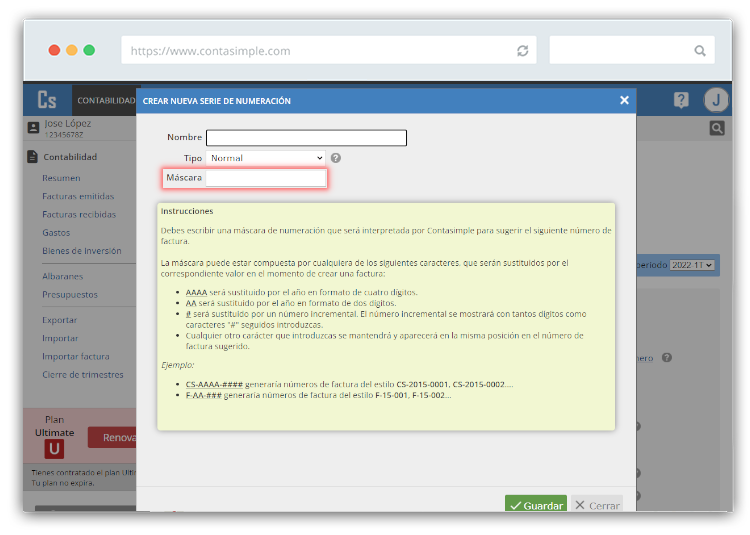Click the Contasimple Cs logo
This screenshot has height=535, width=750.
pos(47,100)
